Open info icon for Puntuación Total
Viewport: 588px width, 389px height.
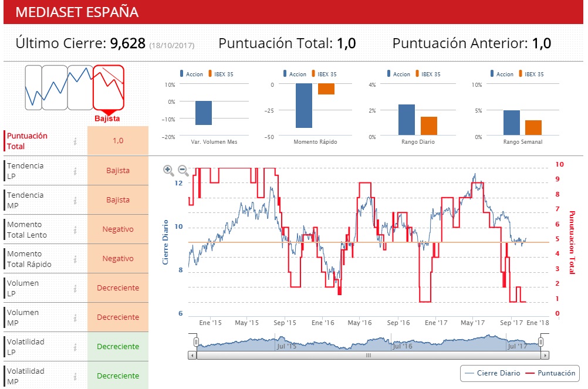click(x=75, y=141)
